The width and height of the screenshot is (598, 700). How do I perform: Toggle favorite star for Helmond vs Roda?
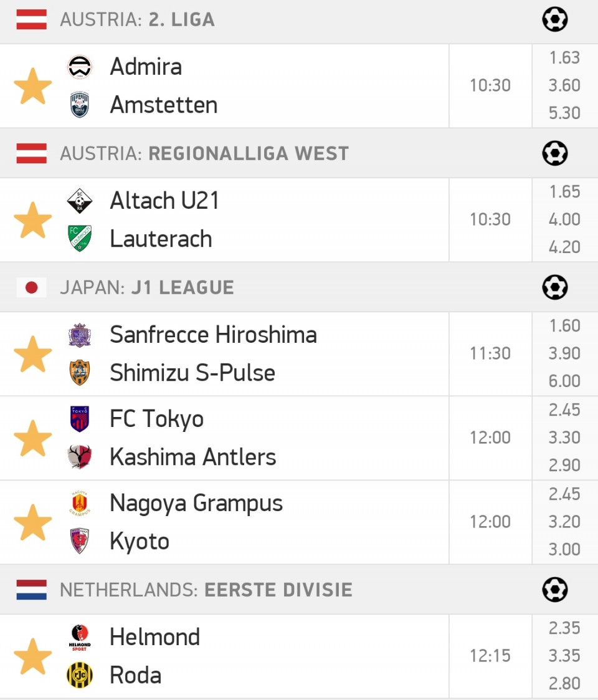[x=33, y=656]
